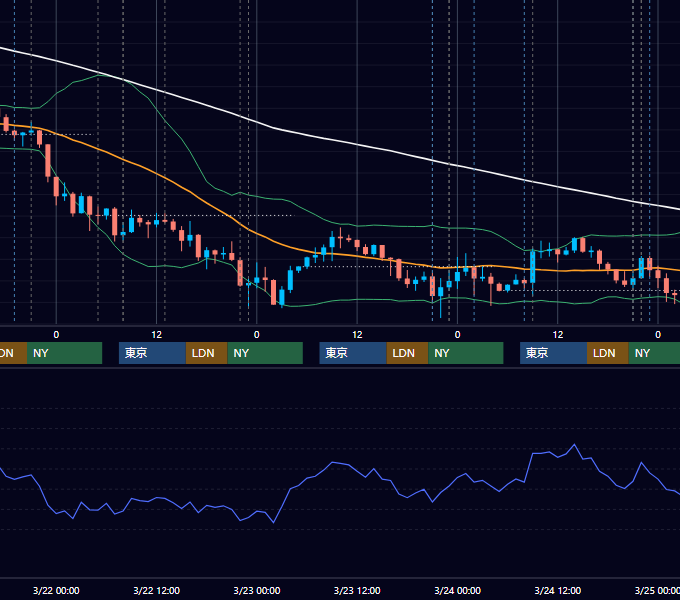Pick the NY session bar ending 3/25 00:00
Viewport: 680px width, 600px height.
point(654,353)
